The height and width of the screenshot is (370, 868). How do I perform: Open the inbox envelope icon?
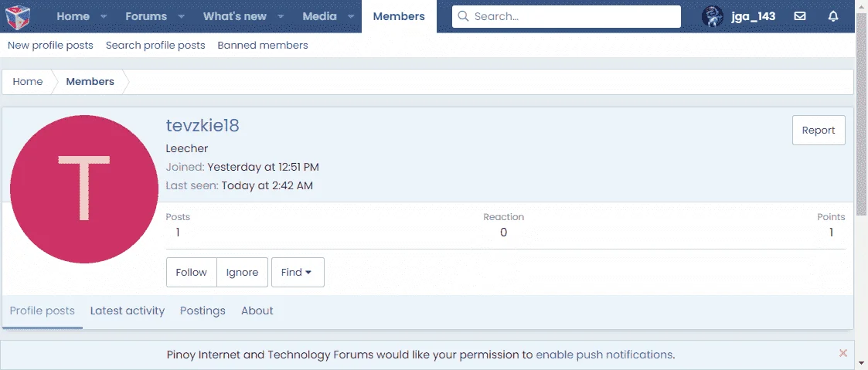800,16
